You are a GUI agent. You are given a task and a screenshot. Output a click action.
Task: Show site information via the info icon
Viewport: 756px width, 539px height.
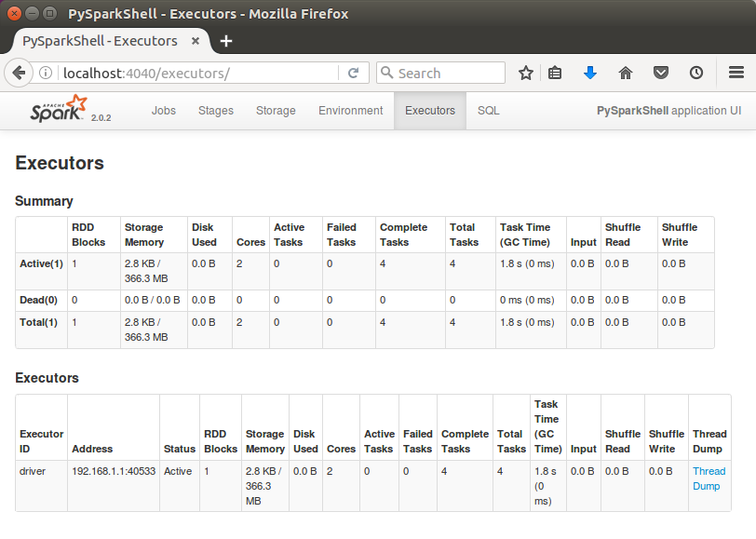coord(46,73)
